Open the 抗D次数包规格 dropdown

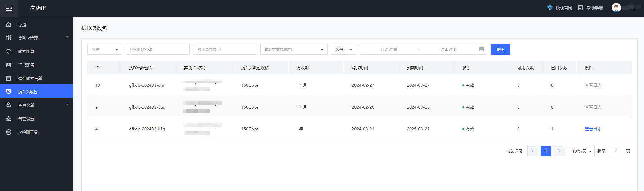click(x=294, y=49)
